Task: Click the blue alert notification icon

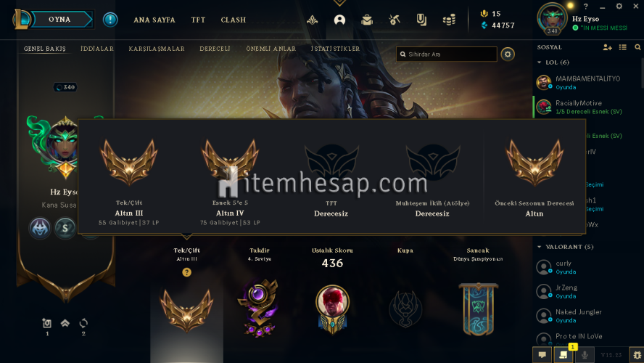Action: point(110,20)
